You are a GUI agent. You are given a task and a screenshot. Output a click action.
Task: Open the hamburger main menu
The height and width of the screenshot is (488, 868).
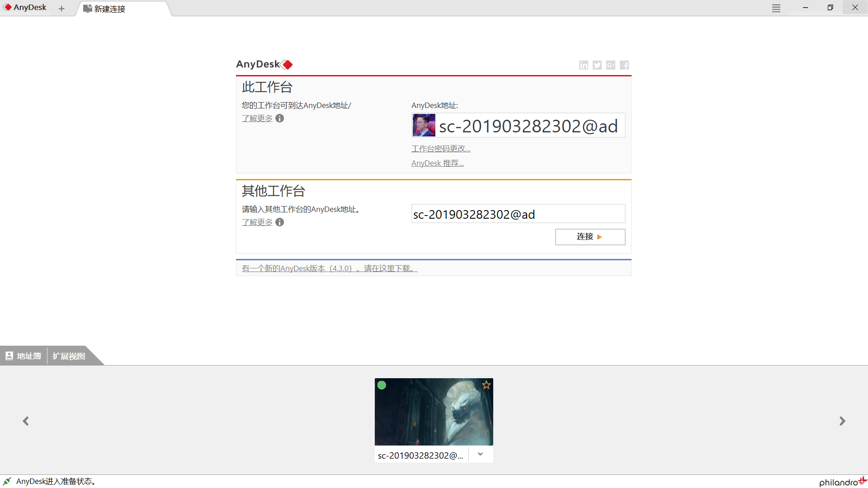776,8
